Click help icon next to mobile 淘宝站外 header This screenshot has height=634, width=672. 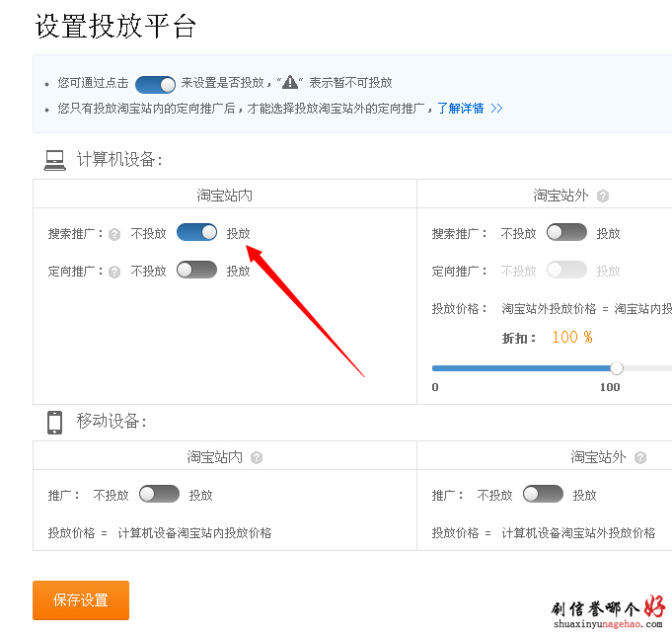pos(639,457)
